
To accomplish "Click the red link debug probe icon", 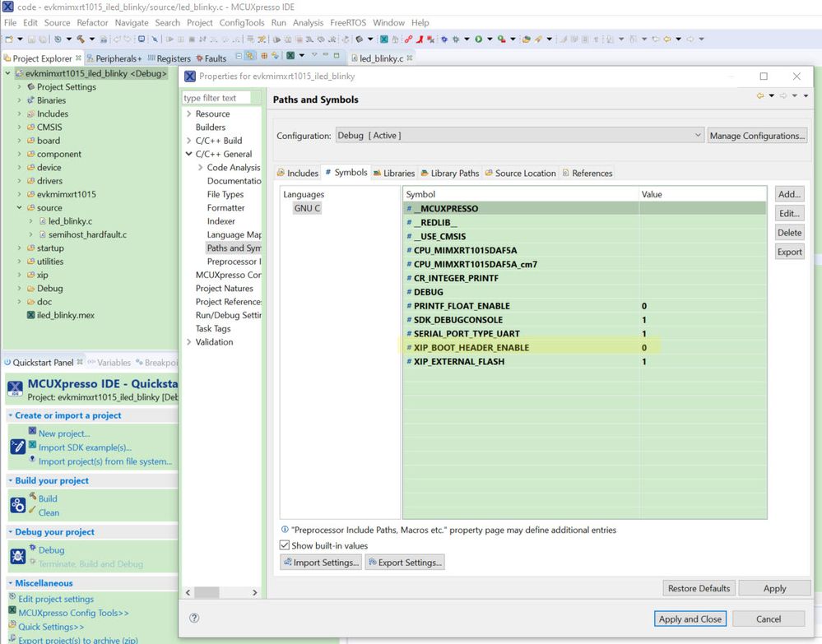I will point(408,39).
